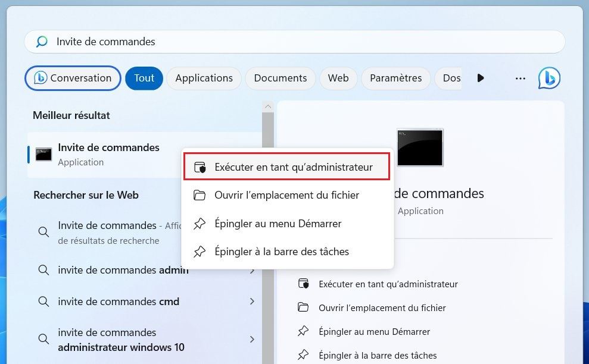The height and width of the screenshot is (364, 589).
Task: Open Bing chat icon at top right
Action: point(549,78)
